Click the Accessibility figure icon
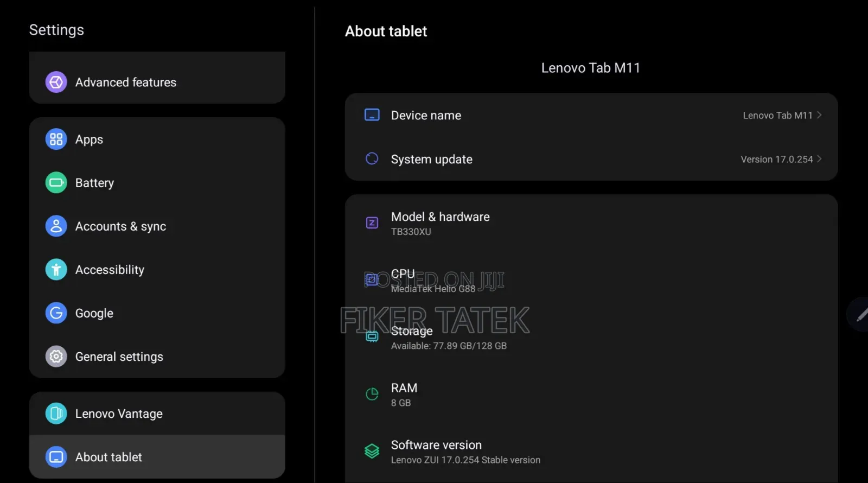 [x=56, y=270]
